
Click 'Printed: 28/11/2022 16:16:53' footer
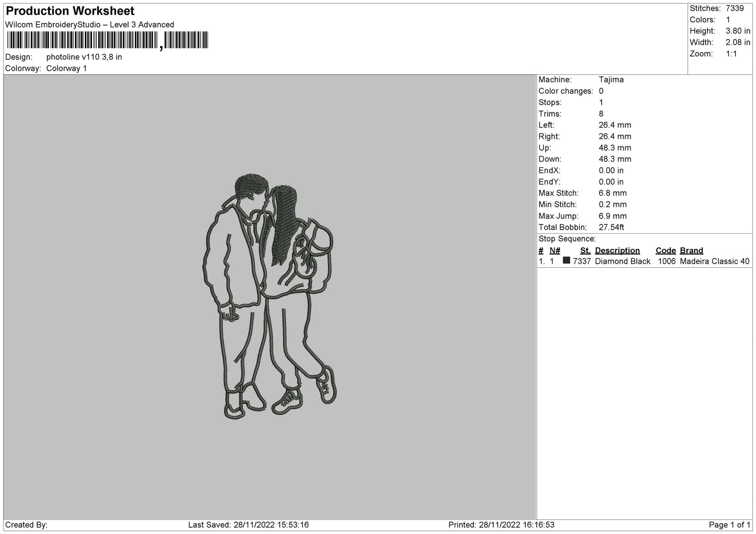(501, 525)
